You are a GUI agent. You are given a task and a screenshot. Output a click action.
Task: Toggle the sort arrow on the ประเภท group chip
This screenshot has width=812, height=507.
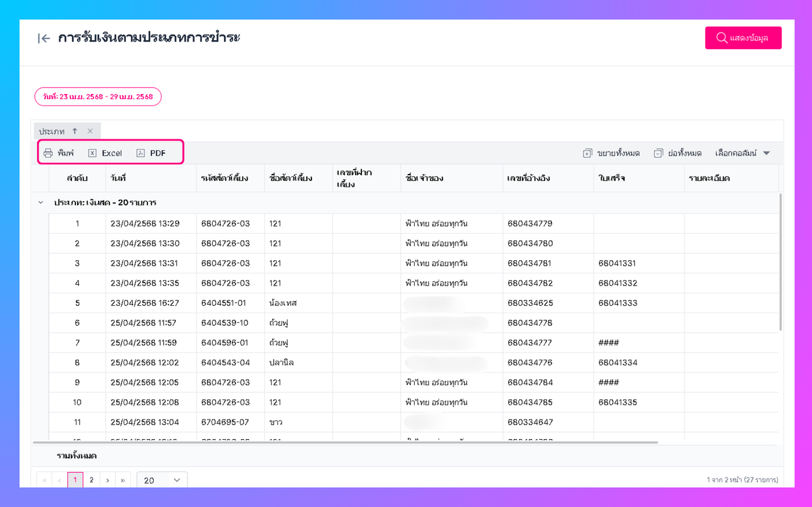(75, 131)
